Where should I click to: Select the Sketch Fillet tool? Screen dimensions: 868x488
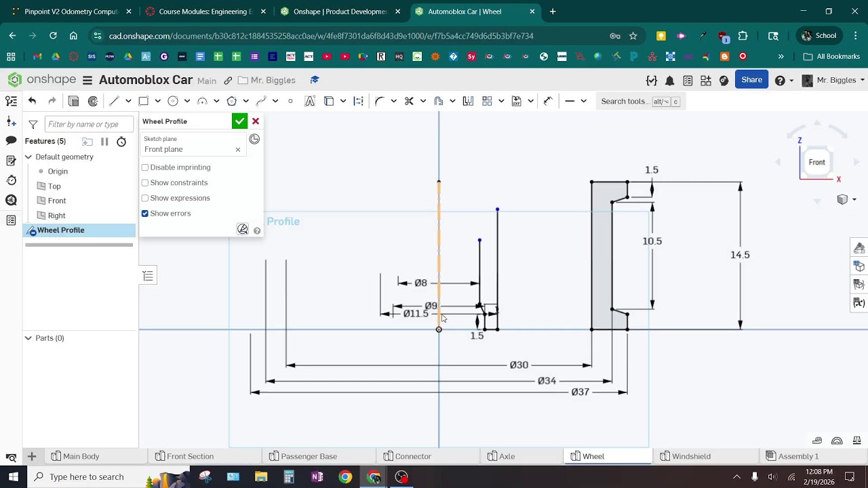(x=380, y=101)
